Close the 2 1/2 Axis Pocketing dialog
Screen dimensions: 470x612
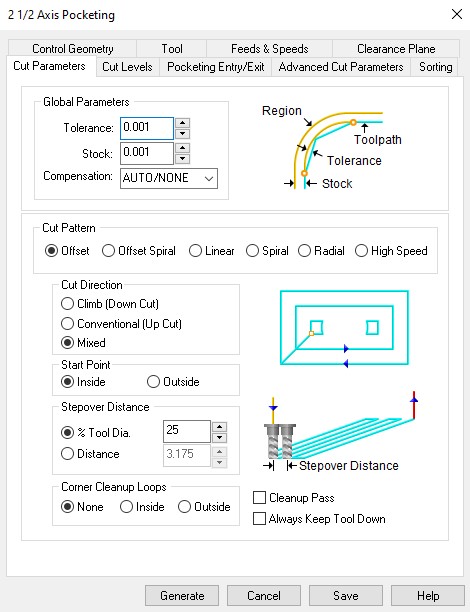456,14
